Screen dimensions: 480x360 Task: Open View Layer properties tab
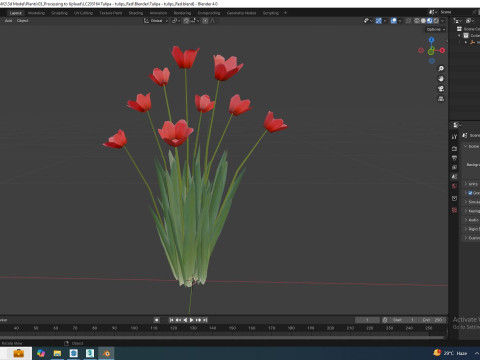(454, 167)
